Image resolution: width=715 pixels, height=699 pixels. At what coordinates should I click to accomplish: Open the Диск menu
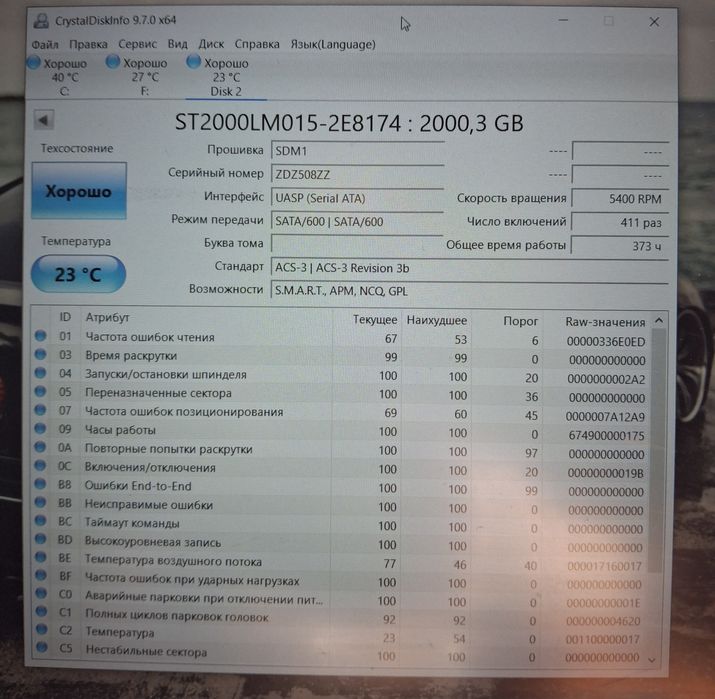tap(211, 44)
